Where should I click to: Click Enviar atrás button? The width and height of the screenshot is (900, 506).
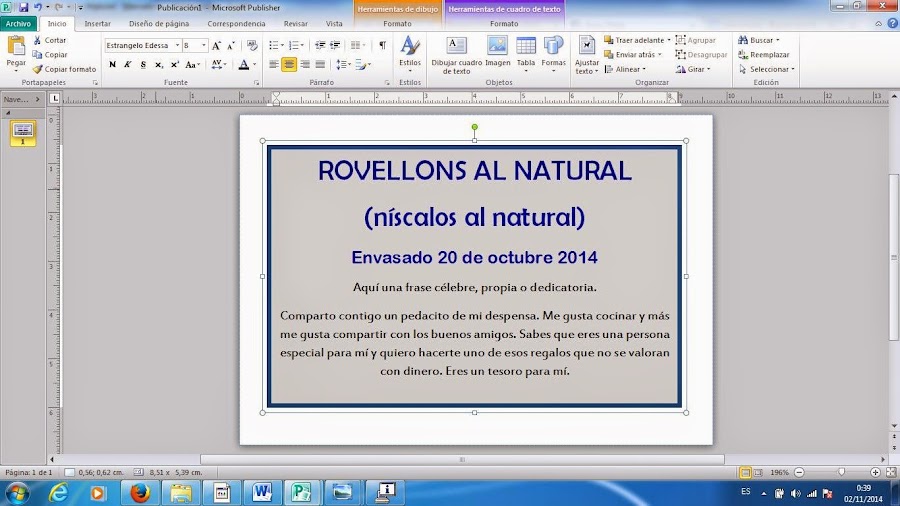point(633,55)
